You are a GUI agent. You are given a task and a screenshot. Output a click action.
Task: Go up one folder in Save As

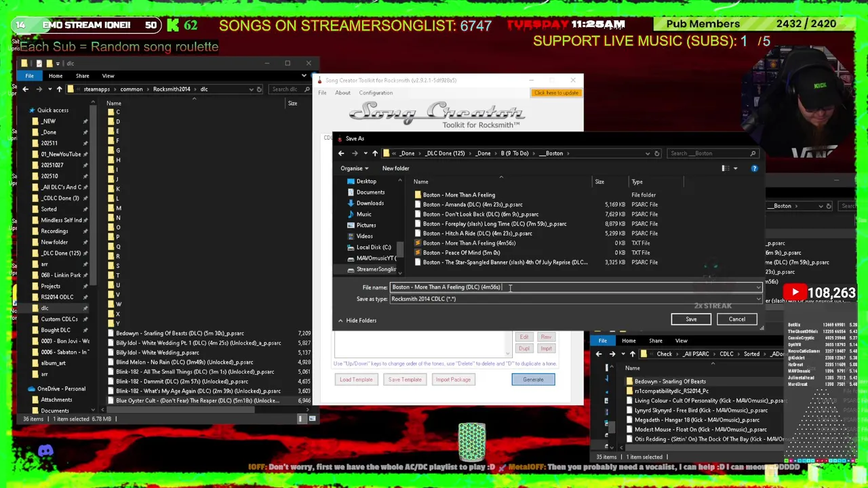coord(374,153)
